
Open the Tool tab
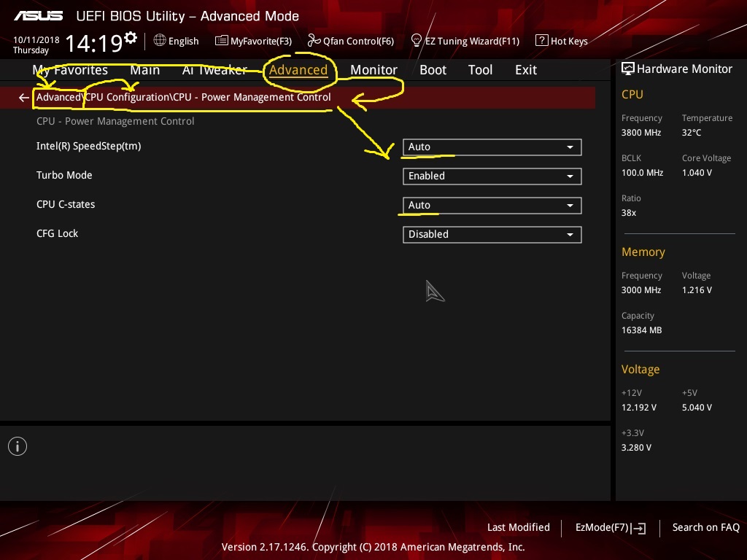tap(480, 70)
